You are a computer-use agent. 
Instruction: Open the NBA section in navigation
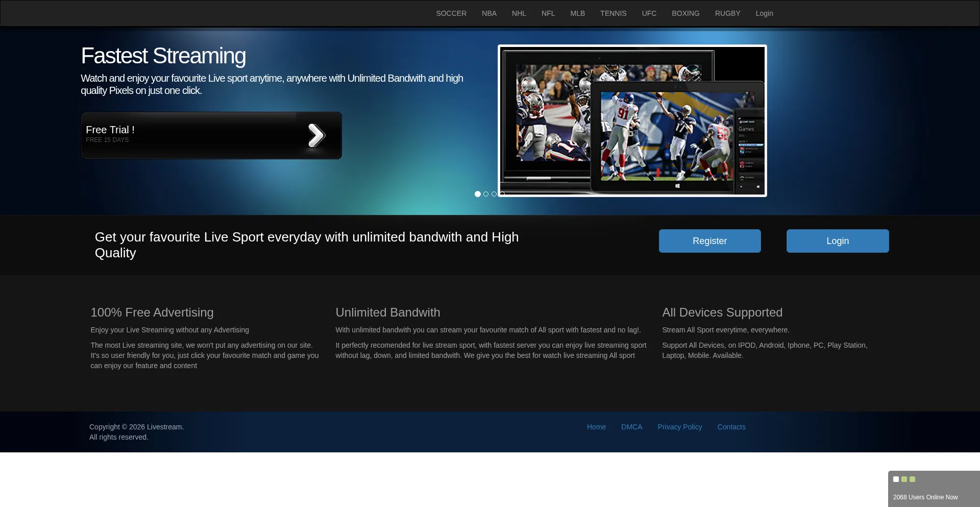[489, 13]
